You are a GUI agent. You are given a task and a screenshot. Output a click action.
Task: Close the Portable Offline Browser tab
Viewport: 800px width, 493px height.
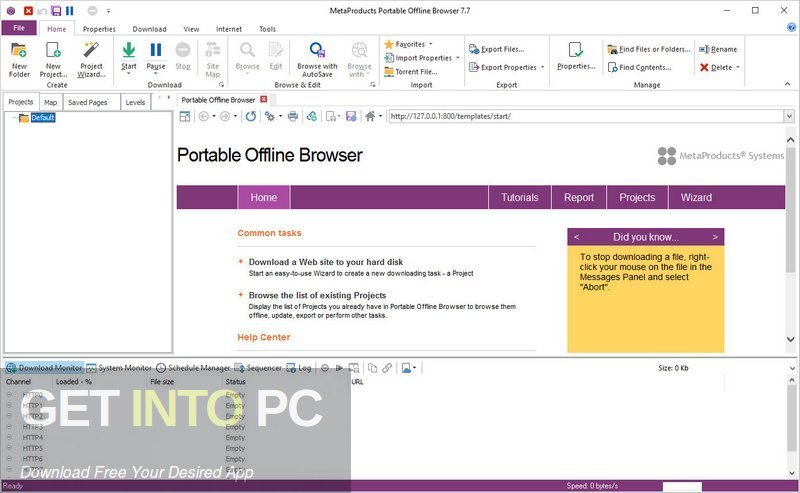(x=264, y=100)
